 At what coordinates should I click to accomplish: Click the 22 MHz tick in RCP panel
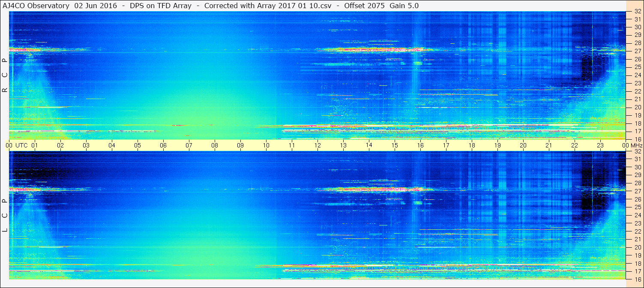[637, 91]
